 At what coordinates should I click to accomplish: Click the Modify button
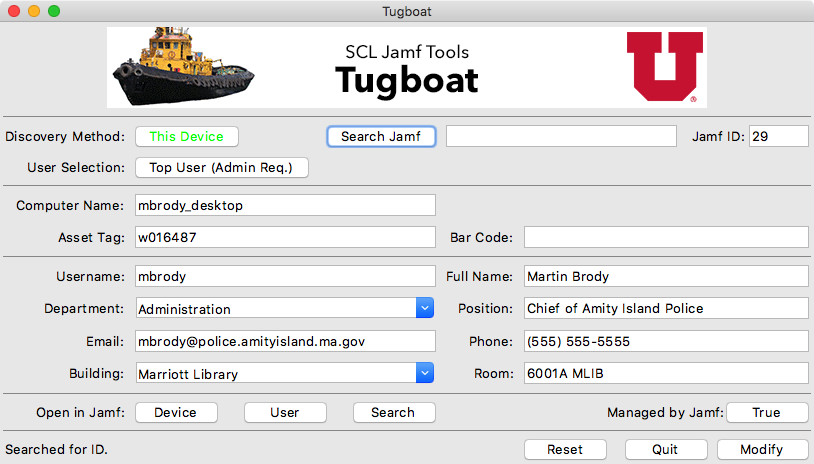tap(762, 449)
